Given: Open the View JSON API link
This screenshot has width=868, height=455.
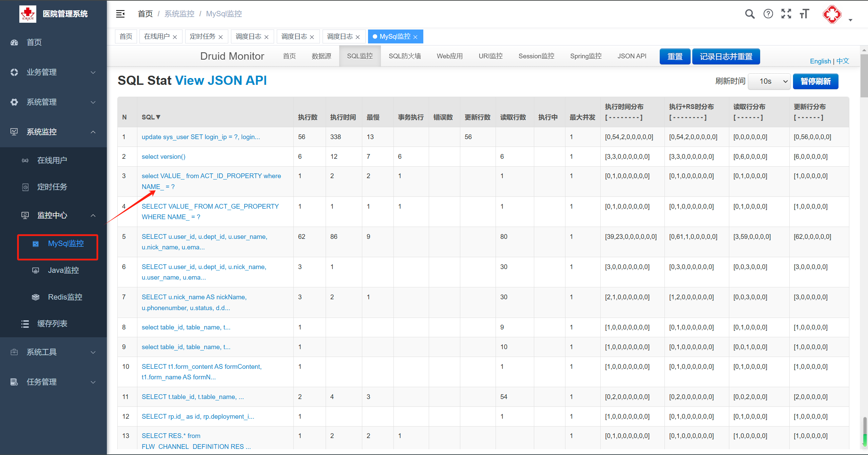Looking at the screenshot, I should 221,80.
